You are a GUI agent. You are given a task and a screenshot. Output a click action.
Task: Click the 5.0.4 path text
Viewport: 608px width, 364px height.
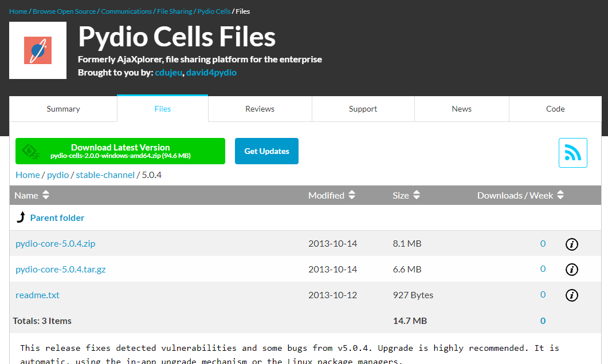tap(152, 175)
